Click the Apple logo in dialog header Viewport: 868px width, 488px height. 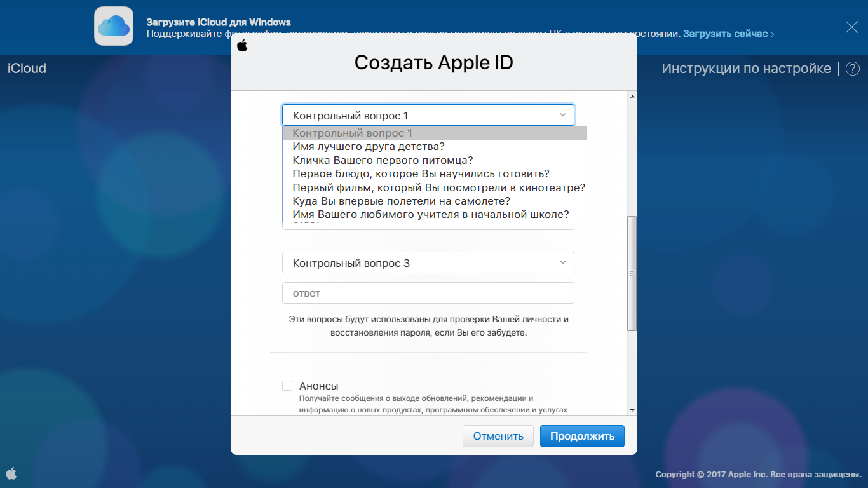[x=242, y=46]
